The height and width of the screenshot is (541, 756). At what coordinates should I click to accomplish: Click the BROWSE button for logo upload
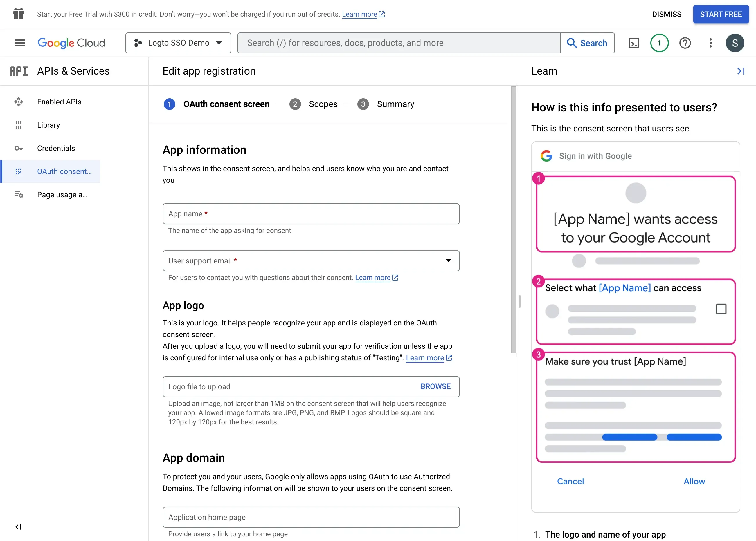point(435,386)
